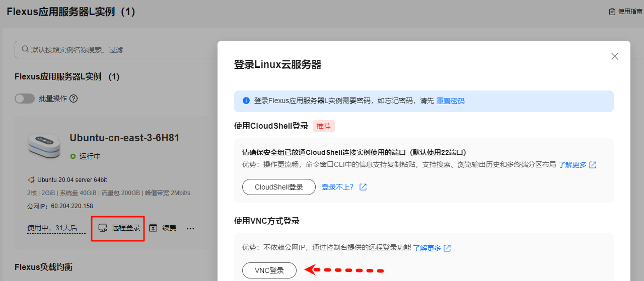Click the server thumbnail image
The image size is (644, 281).
(x=44, y=146)
